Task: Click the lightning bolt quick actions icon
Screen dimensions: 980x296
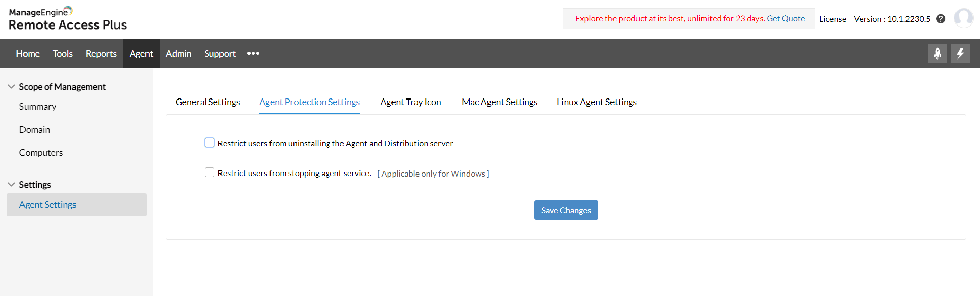Action: tap(960, 54)
